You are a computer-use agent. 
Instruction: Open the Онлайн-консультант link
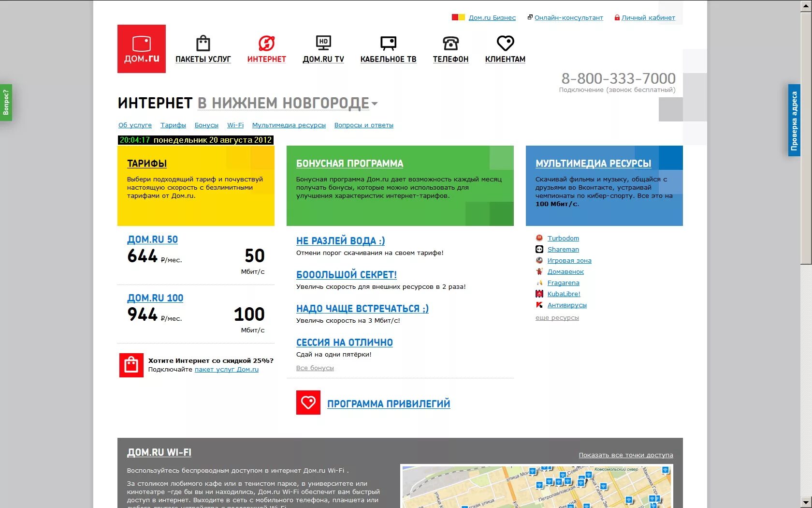coord(569,17)
